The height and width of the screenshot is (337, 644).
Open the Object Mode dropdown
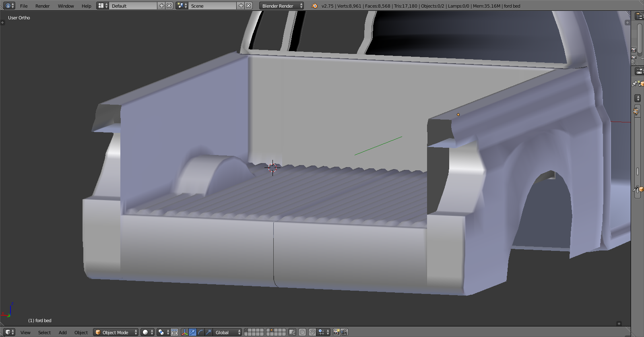click(116, 332)
